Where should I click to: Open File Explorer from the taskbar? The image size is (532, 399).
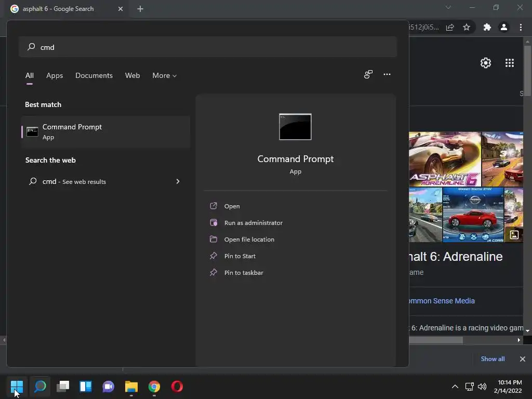tap(131, 387)
